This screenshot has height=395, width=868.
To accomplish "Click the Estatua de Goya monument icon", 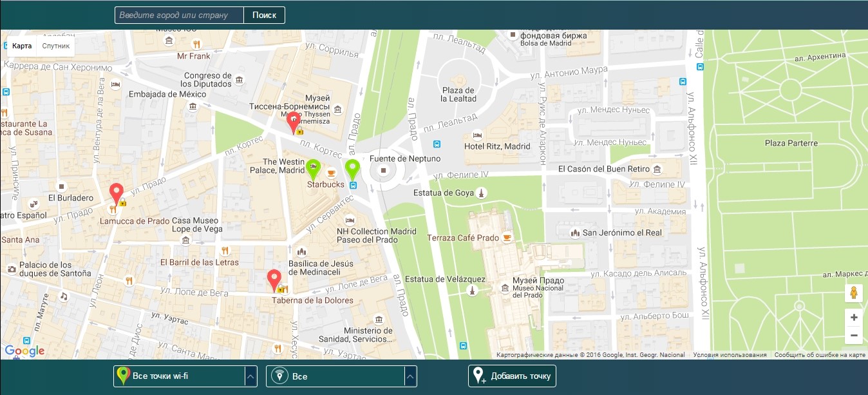I will 480,193.
